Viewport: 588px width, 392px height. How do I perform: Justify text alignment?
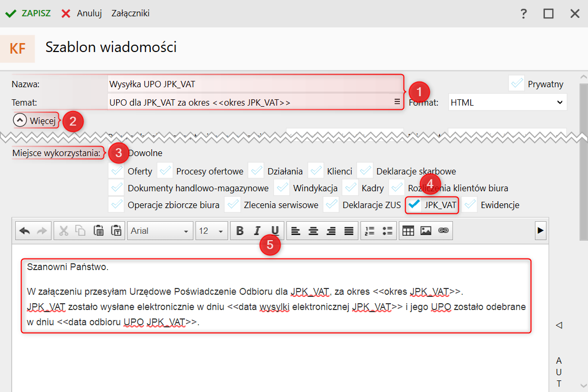[349, 231]
